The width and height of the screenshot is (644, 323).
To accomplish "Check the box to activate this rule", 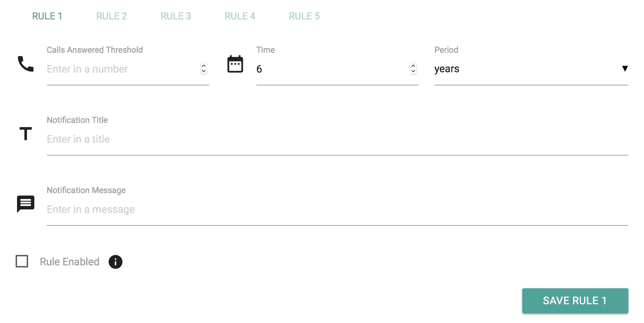I will [x=22, y=262].
